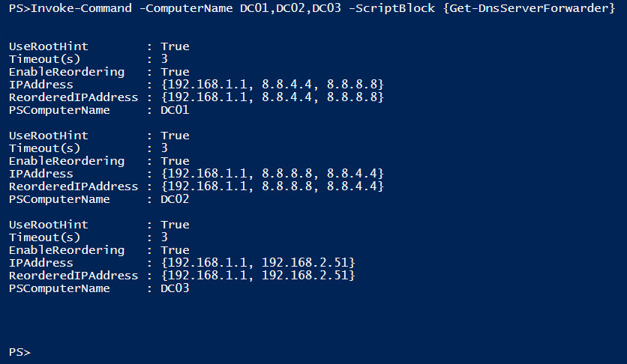Click DC03's ReorderedIPAddress value list
This screenshot has width=627, height=364.
258,275
